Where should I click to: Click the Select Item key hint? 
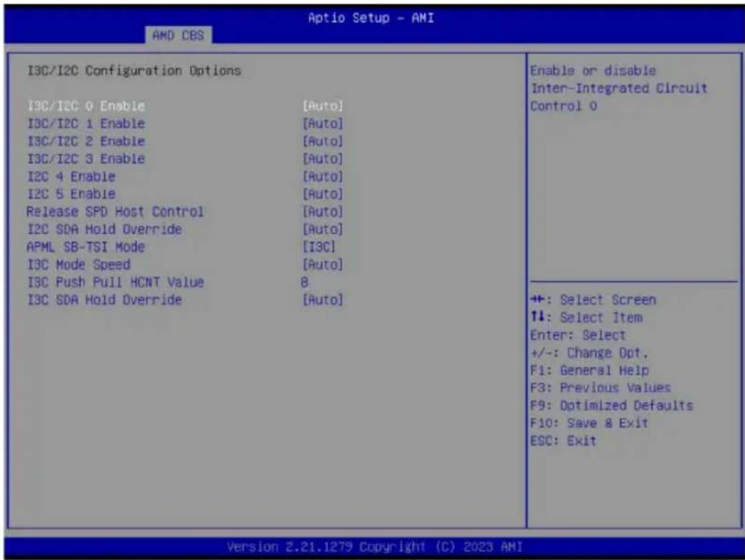[587, 317]
